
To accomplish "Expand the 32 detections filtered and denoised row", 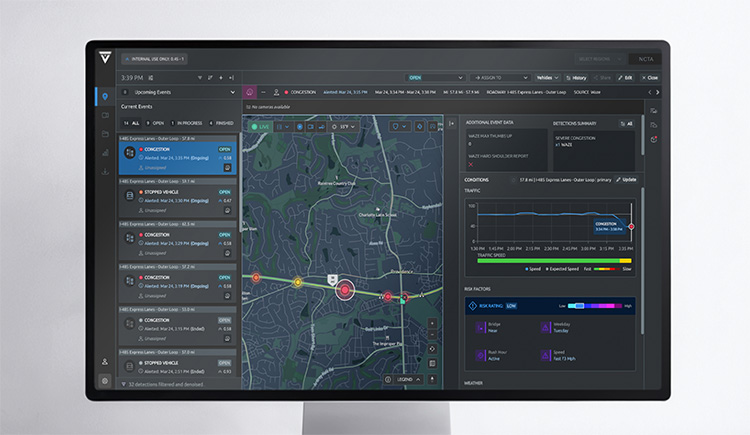I will tap(178, 384).
